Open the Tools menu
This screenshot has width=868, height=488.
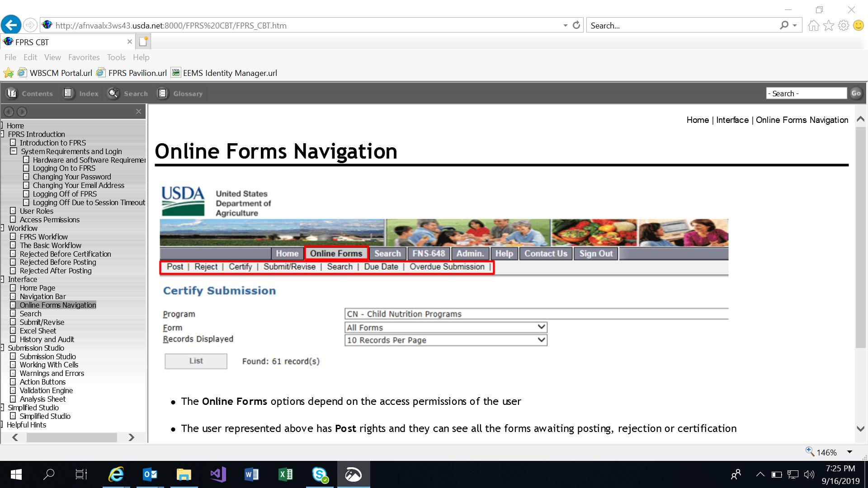click(x=116, y=57)
